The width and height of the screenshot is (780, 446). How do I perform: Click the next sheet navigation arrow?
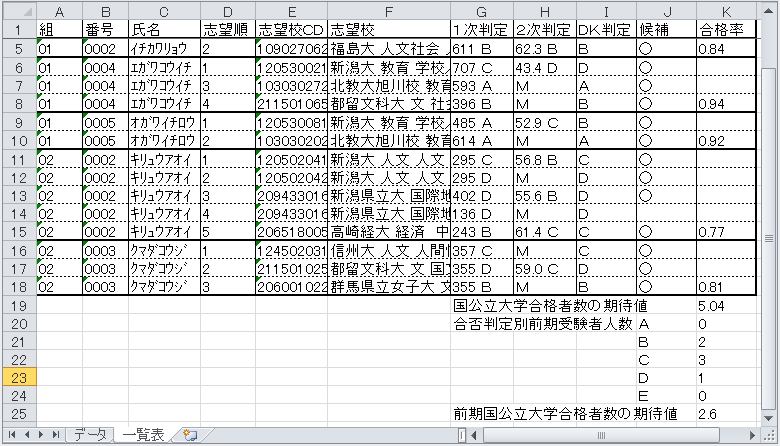[39, 435]
